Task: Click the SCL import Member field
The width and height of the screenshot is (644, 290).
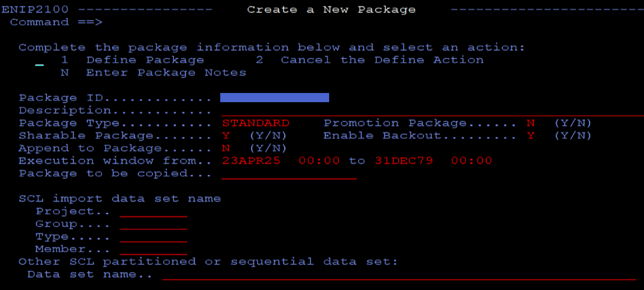Action: (x=154, y=250)
